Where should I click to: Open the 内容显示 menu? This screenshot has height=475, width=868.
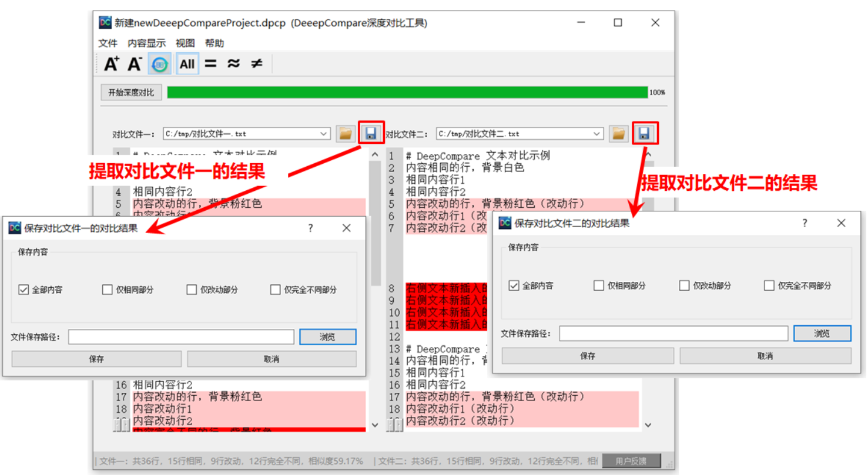pyautogui.click(x=147, y=43)
